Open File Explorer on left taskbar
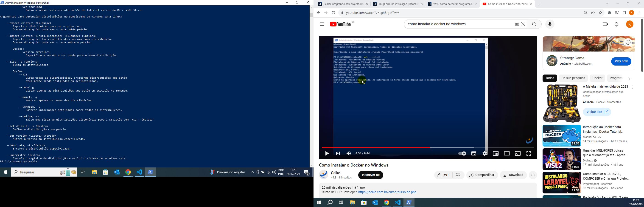This screenshot has height=207, width=644. click(x=94, y=172)
